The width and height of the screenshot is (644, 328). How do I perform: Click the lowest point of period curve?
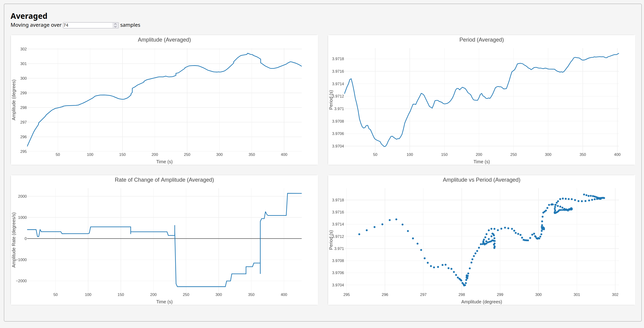(384, 147)
